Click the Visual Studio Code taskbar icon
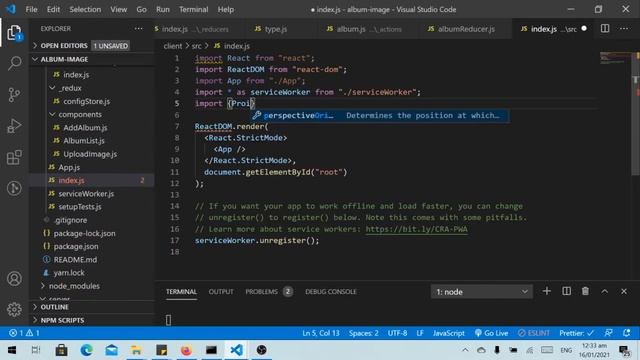The width and height of the screenshot is (640, 360). 236,350
